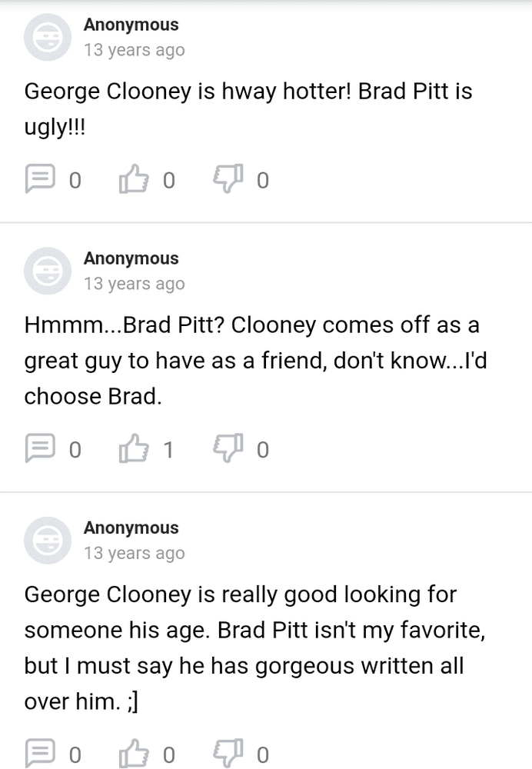Open the third Anonymous profile avatar
Image resolution: width=532 pixels, height=769 pixels.
(x=47, y=540)
